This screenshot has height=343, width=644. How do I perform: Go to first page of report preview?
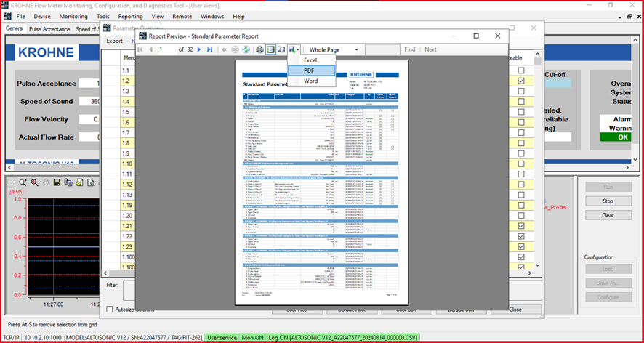point(140,49)
